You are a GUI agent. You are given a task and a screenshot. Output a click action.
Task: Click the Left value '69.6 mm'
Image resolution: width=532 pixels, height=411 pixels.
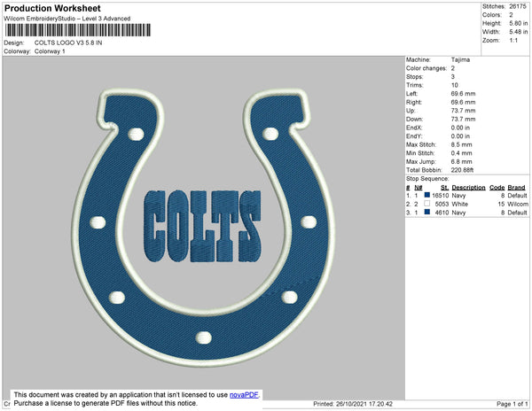(x=463, y=94)
